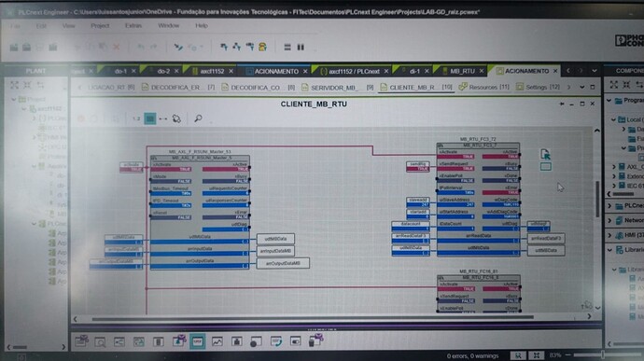
Task: Switch to the axcf1152 / PLCnext tab
Action: pyautogui.click(x=354, y=71)
